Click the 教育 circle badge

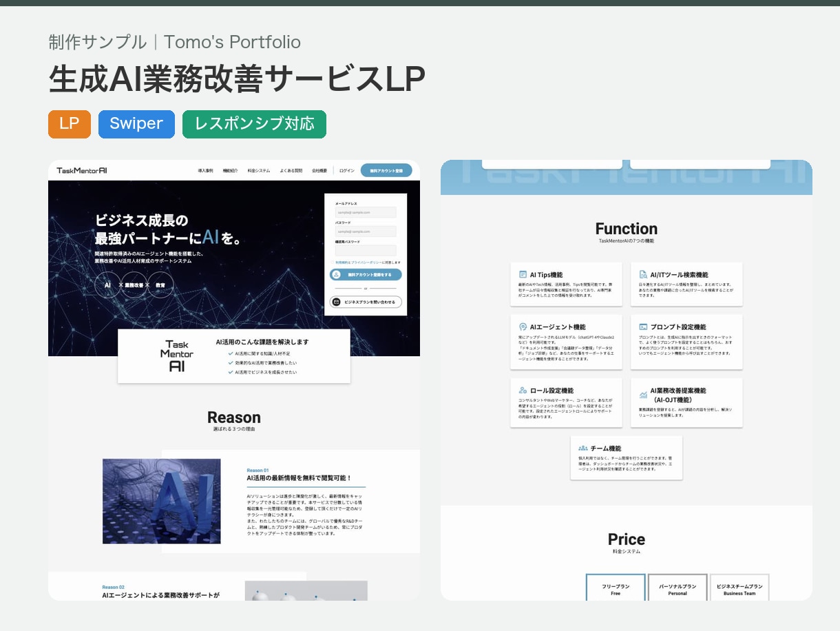click(x=160, y=285)
